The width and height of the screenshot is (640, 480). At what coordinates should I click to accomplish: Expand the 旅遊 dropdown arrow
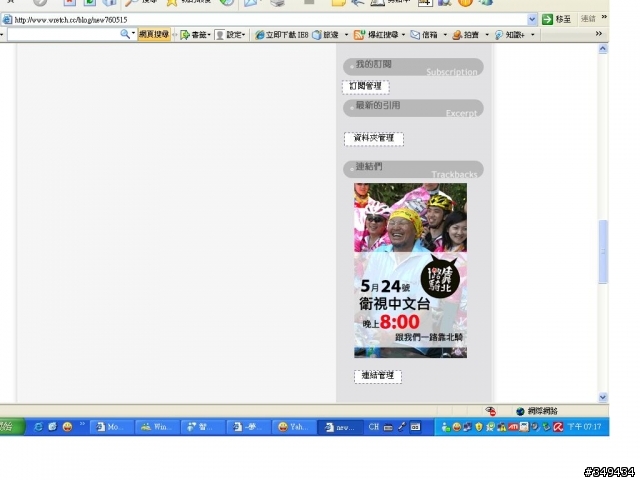click(346, 35)
